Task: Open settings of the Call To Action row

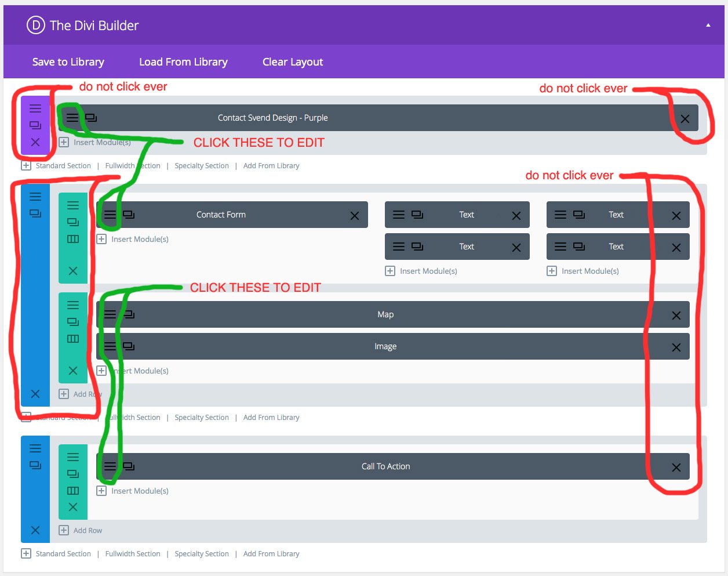Action: (x=73, y=457)
